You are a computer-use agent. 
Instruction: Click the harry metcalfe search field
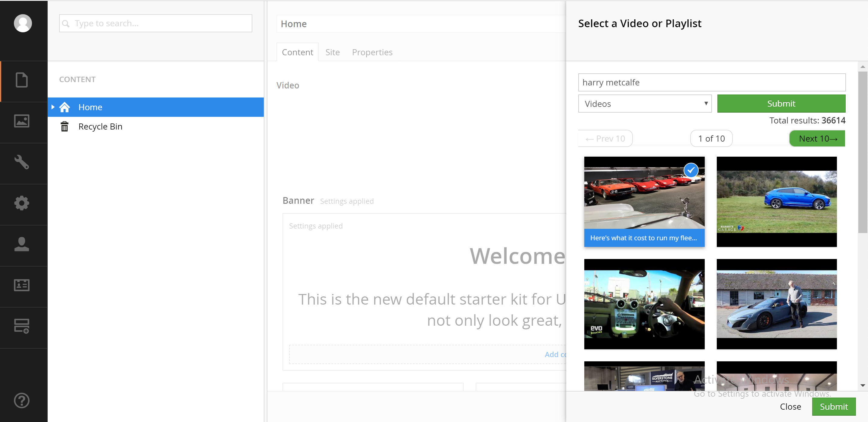pyautogui.click(x=712, y=83)
